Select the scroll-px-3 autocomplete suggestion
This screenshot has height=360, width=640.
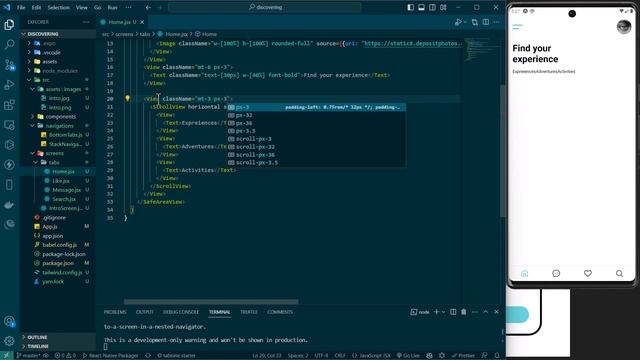coord(316,139)
